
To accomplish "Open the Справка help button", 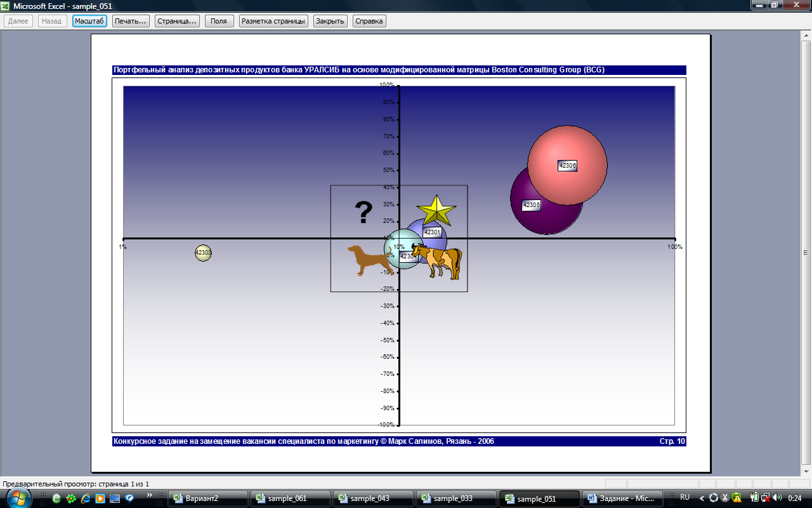I will click(369, 21).
